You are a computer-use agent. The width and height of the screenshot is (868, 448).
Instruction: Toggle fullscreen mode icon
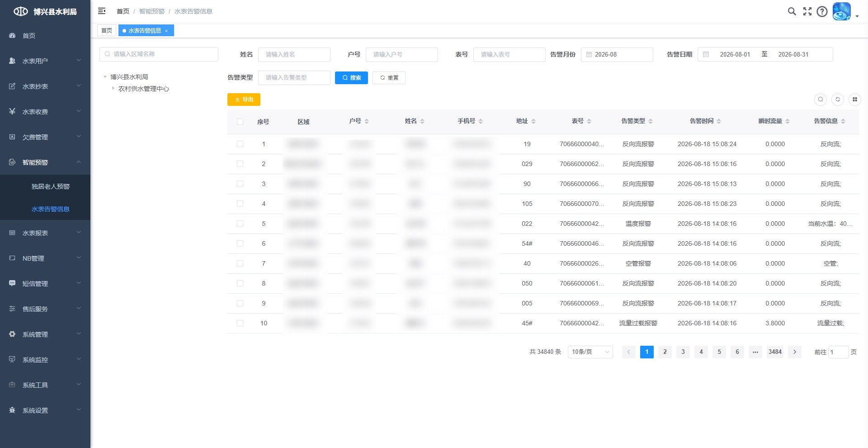click(807, 11)
